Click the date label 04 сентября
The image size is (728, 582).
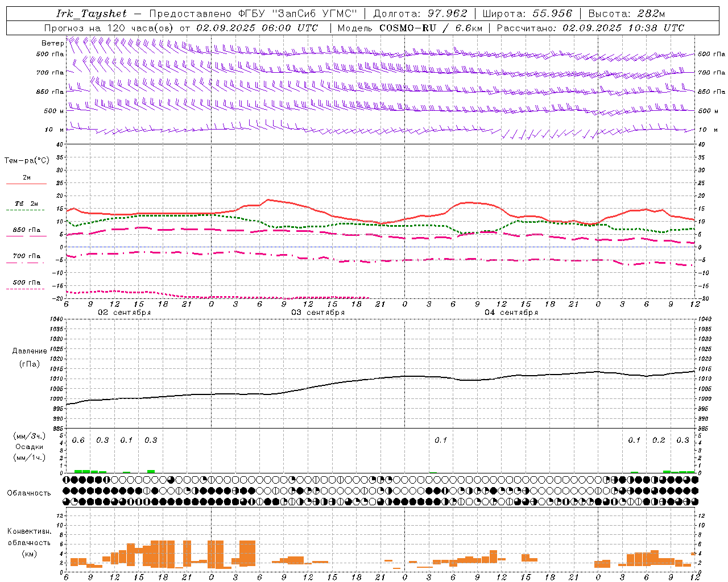point(511,313)
